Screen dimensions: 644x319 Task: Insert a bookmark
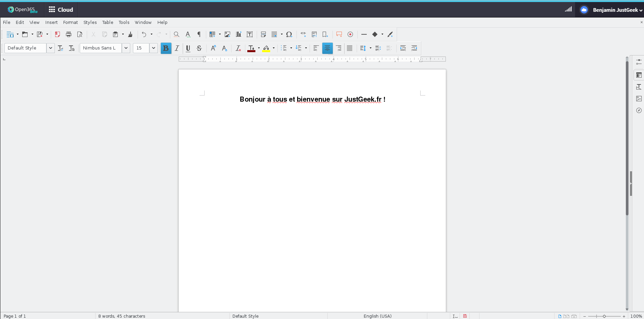(x=325, y=34)
